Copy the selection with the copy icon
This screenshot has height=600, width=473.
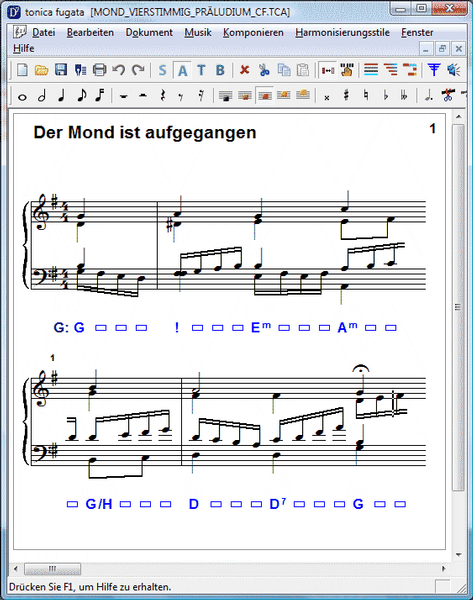284,70
